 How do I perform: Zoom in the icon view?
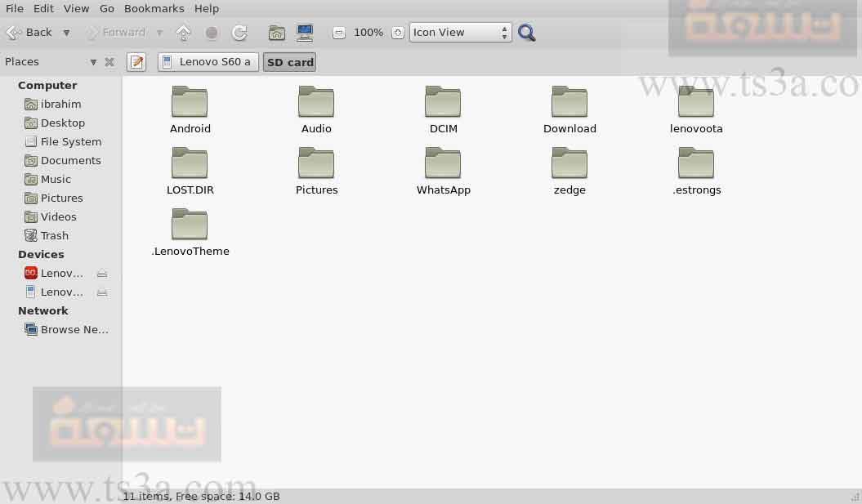[x=397, y=33]
